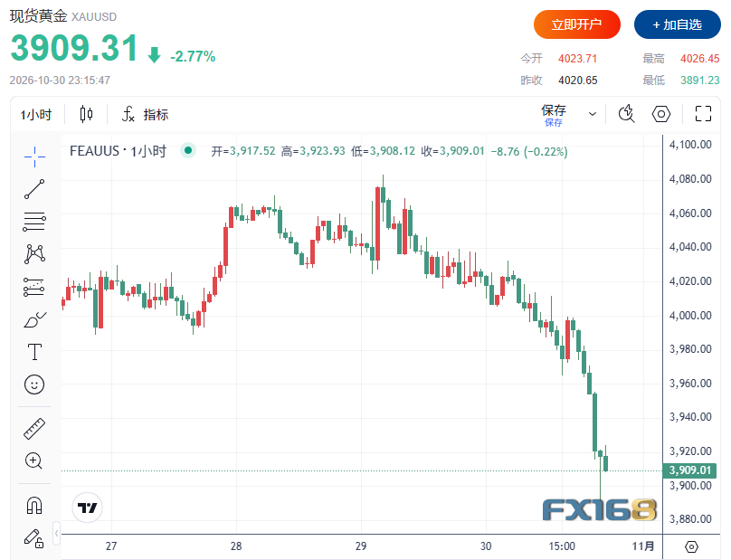Image resolution: width=731 pixels, height=560 pixels.
Task: Select the text annotation tool
Action: (x=34, y=352)
